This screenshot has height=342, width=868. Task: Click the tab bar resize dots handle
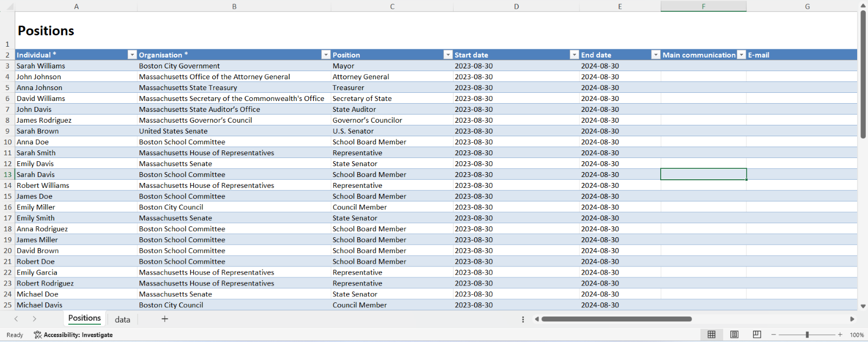click(x=523, y=320)
